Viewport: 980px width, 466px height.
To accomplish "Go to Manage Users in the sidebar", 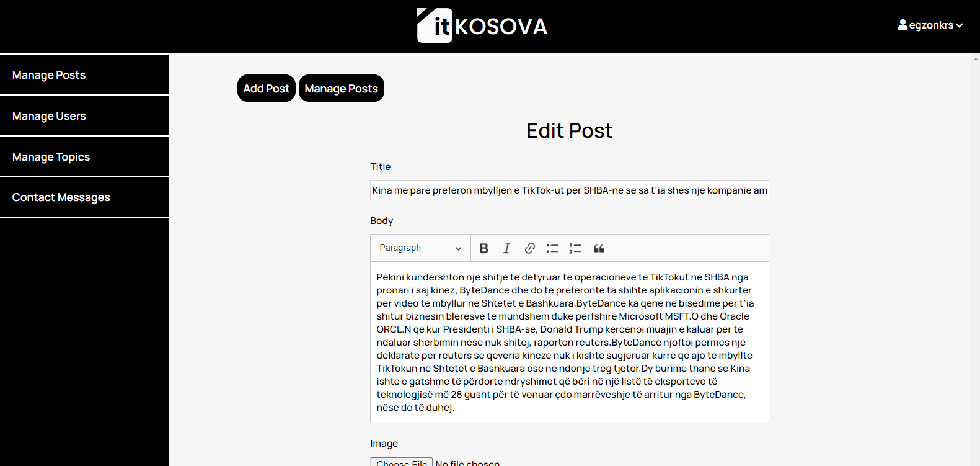I will (x=84, y=116).
